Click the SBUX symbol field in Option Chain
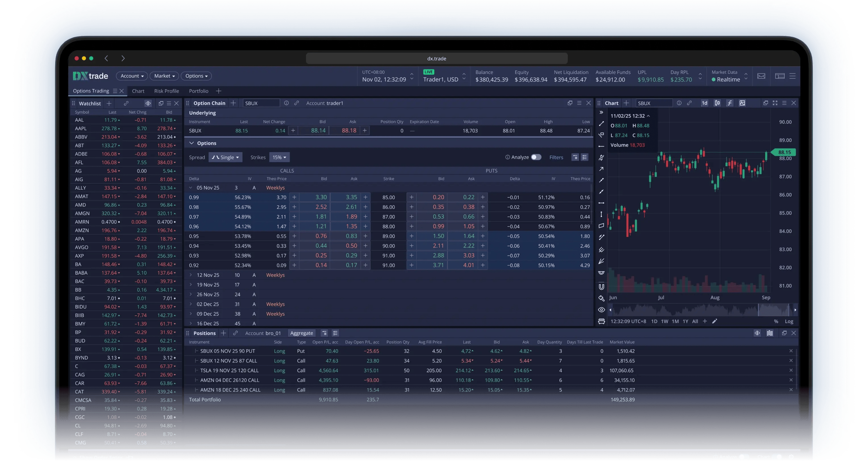Screen dimensions: 868x461 tap(261, 103)
